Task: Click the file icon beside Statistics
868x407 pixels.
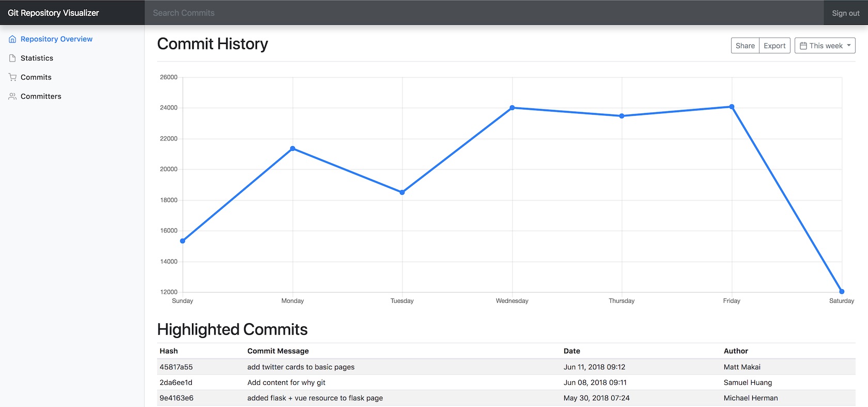Action: tap(12, 58)
